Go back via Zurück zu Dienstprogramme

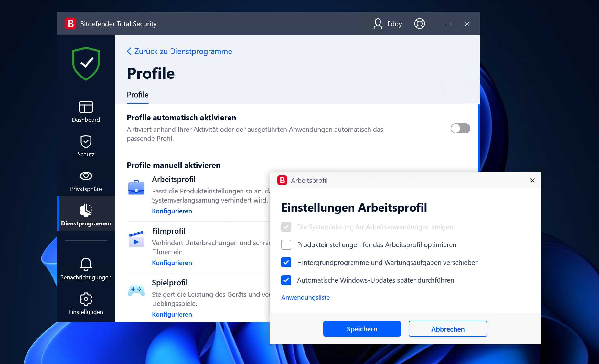coord(179,51)
